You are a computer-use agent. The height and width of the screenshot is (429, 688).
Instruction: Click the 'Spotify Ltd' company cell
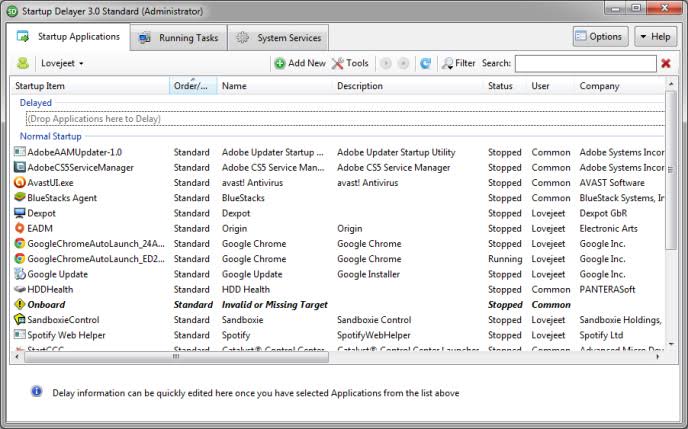[601, 335]
